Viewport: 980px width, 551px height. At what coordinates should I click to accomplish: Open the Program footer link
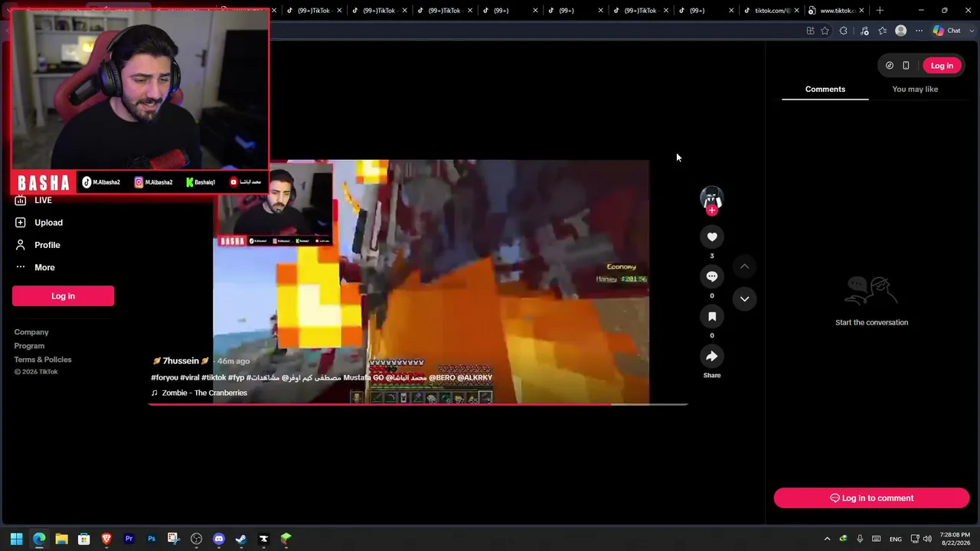[29, 346]
